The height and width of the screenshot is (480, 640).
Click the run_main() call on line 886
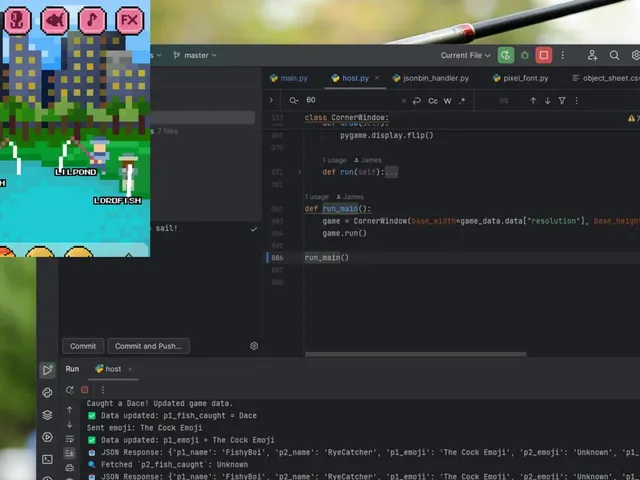click(327, 258)
